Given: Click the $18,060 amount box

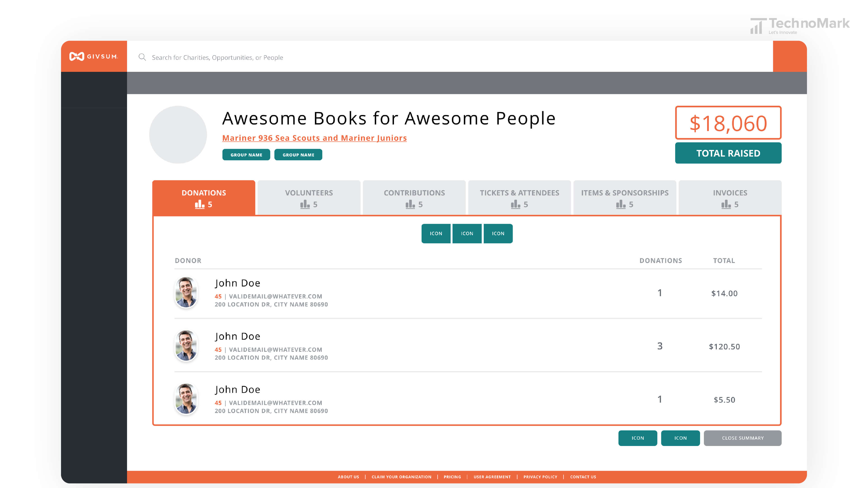Looking at the screenshot, I should coord(728,123).
